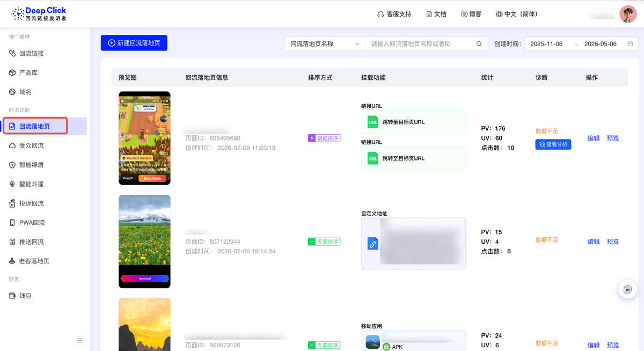Open 客服支持 headset support link

(x=394, y=14)
